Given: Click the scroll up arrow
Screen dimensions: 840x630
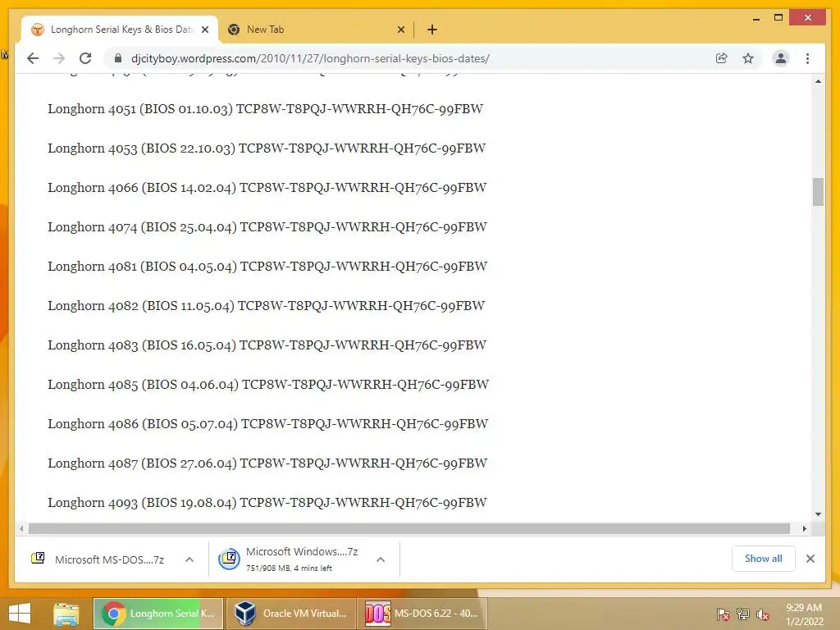Looking at the screenshot, I should coord(818,81).
